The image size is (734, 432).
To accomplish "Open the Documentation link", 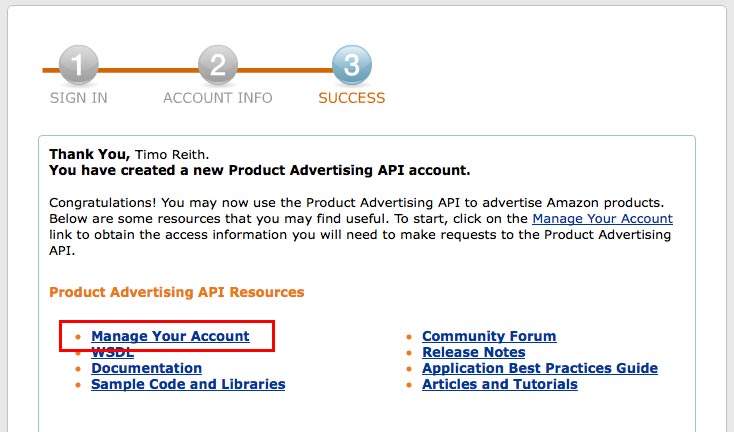I will [x=146, y=368].
